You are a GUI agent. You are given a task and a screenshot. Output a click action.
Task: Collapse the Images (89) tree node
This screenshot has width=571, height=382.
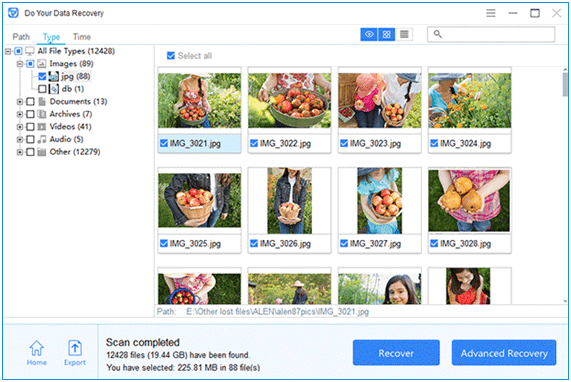click(20, 64)
